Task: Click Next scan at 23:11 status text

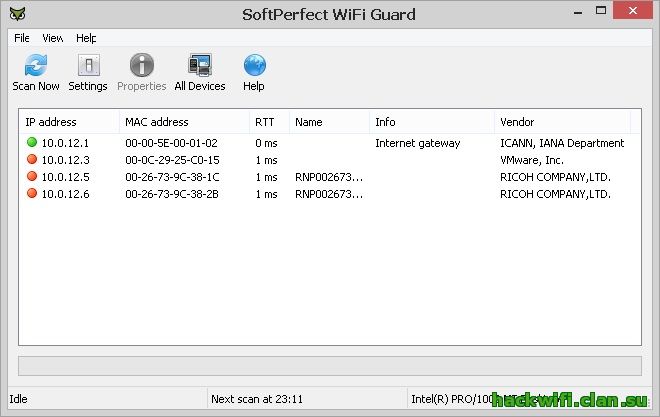Action: coord(257,399)
